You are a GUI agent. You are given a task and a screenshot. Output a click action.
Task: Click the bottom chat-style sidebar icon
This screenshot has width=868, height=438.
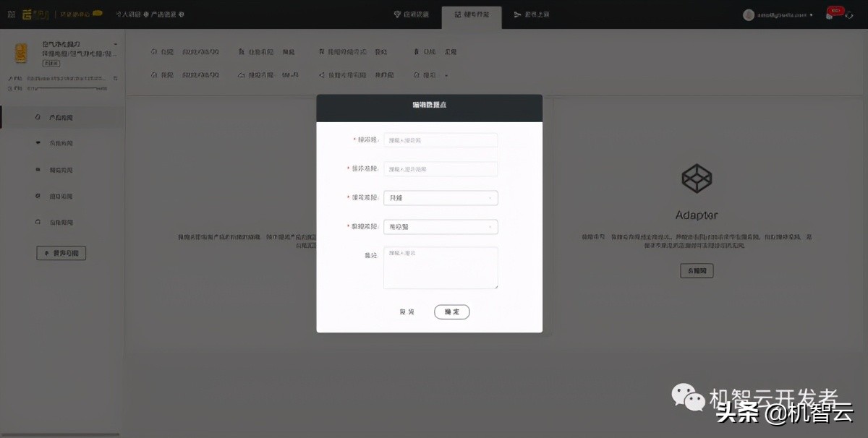[x=38, y=222]
